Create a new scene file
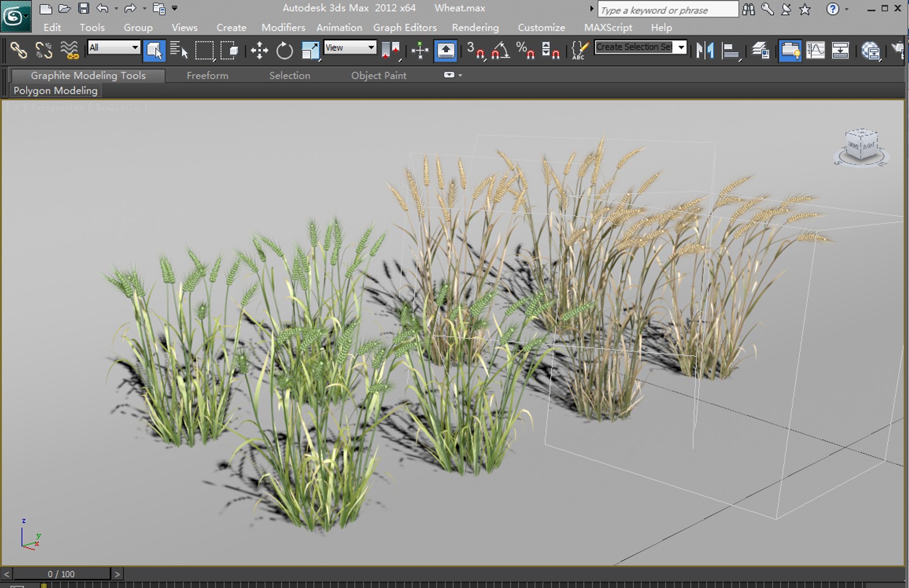909x588 pixels. (x=46, y=9)
